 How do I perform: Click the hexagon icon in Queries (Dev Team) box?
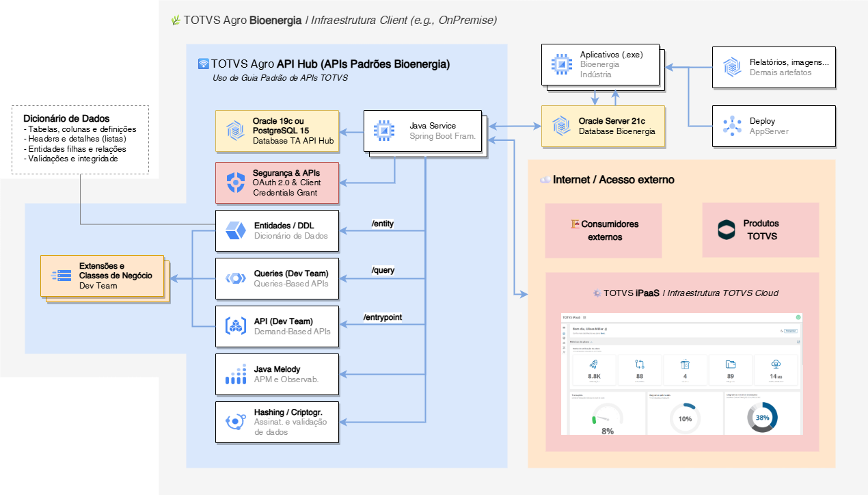pos(236,278)
